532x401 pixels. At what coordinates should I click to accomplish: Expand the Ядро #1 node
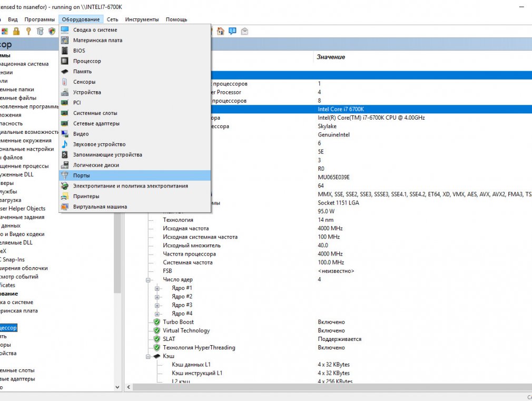click(157, 288)
